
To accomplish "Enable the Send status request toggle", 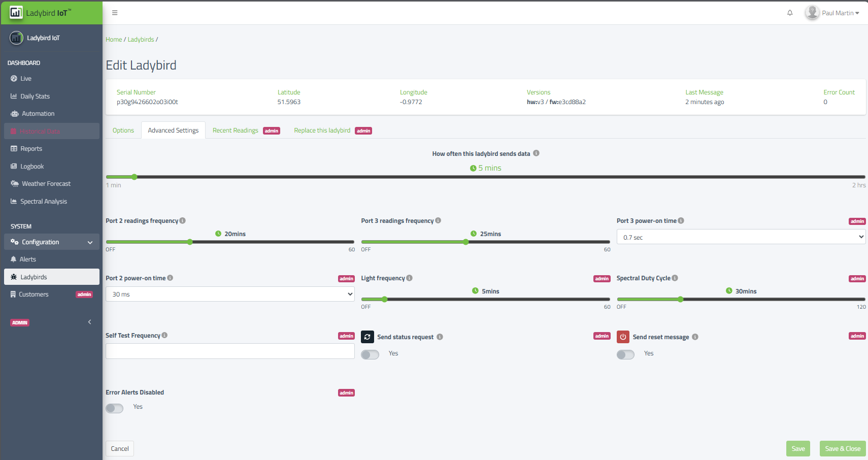I will coord(370,354).
